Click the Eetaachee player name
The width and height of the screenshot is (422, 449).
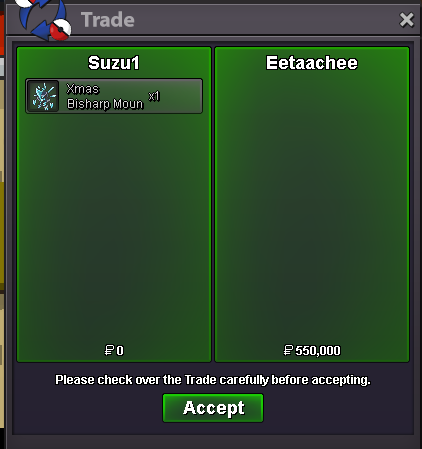312,63
